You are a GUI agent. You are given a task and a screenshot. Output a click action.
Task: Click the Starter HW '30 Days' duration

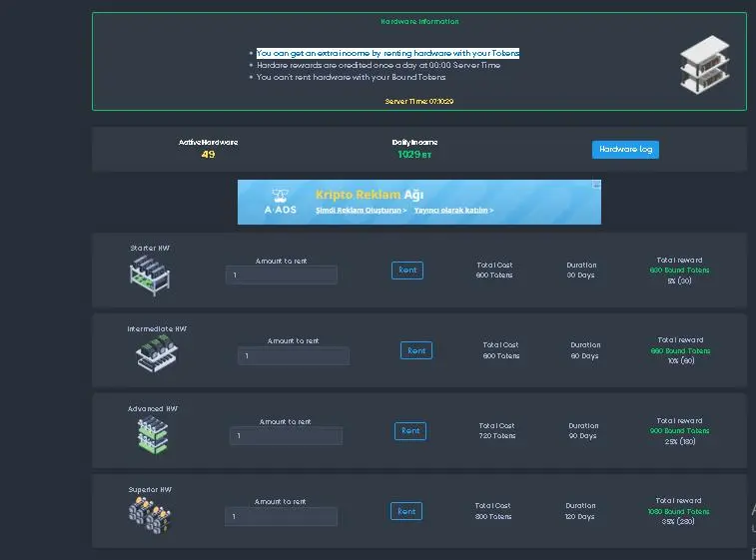580,276
